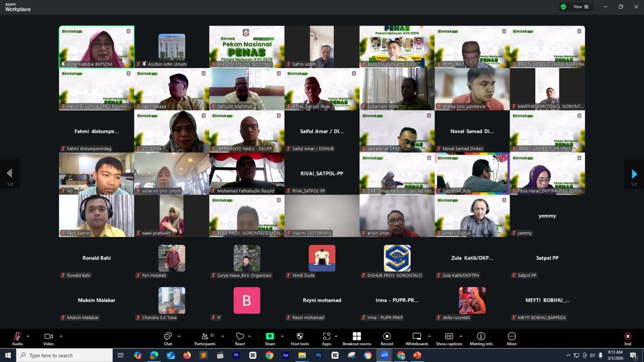The image size is (644, 362).
Task: Open Breakout rooms
Action: pyautogui.click(x=357, y=336)
